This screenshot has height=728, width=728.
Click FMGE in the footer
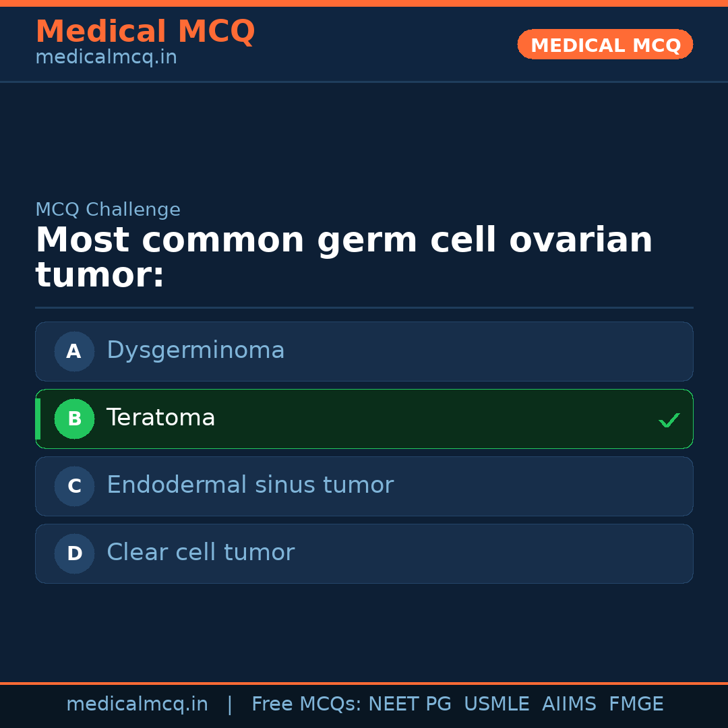(x=636, y=704)
